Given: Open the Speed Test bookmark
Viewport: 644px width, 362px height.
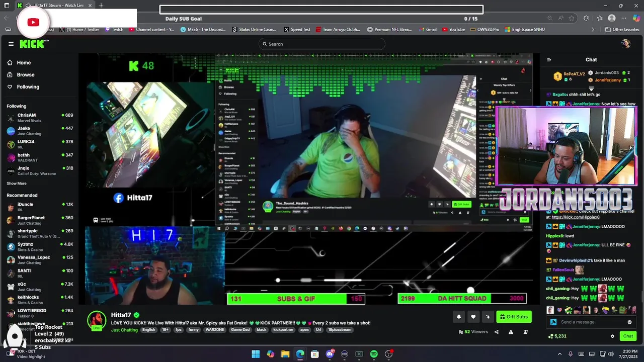Looking at the screenshot, I should (x=297, y=30).
